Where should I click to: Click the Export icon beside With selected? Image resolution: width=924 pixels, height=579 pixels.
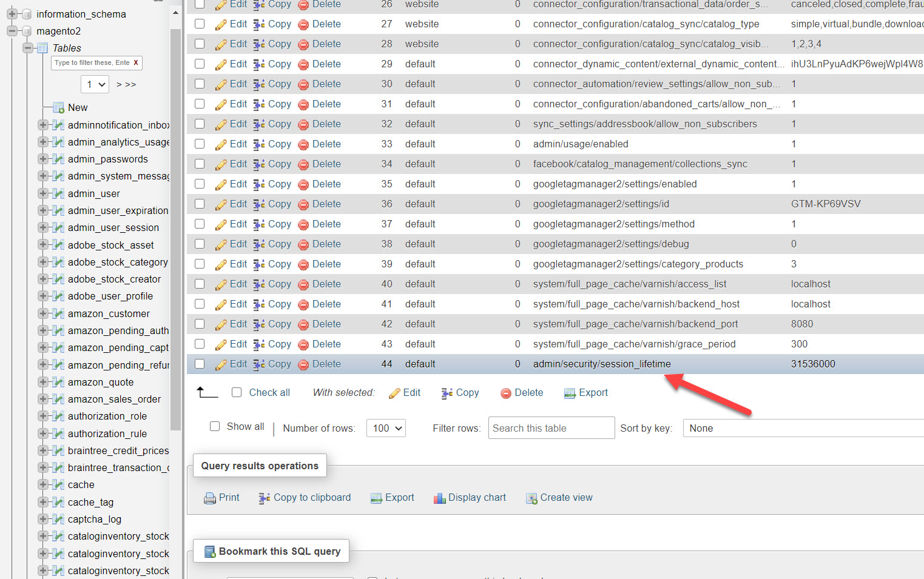pyautogui.click(x=570, y=393)
